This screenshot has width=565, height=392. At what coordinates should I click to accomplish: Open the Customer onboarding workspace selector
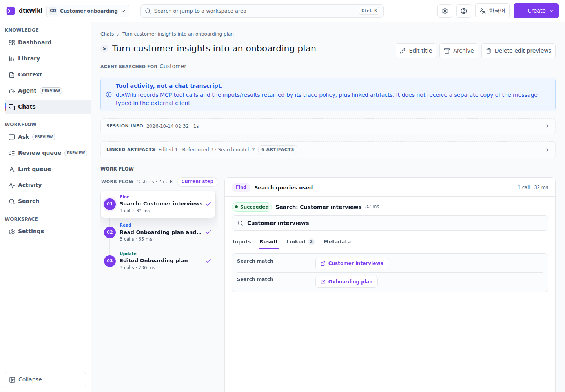tap(88, 11)
